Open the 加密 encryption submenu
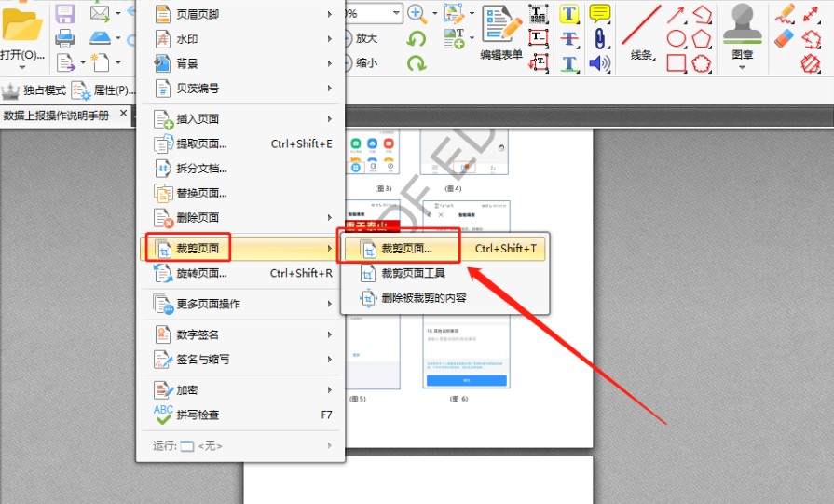834x504 pixels. coord(240,390)
